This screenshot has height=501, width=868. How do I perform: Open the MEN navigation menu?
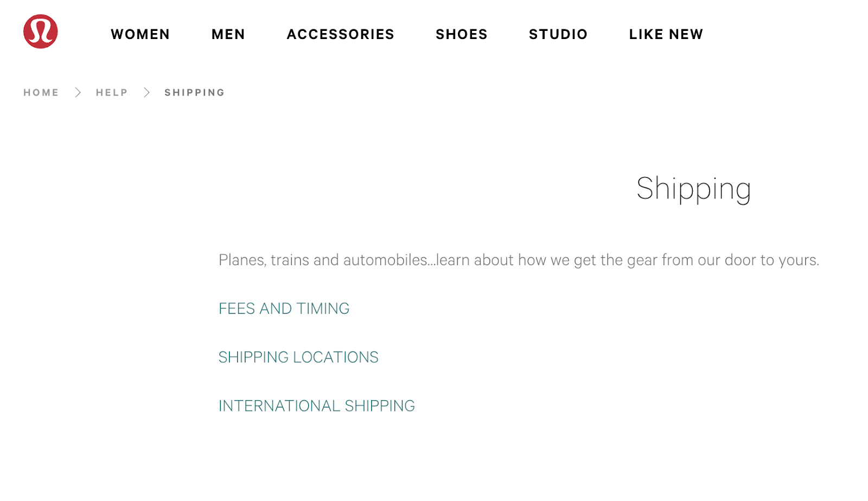coord(228,34)
